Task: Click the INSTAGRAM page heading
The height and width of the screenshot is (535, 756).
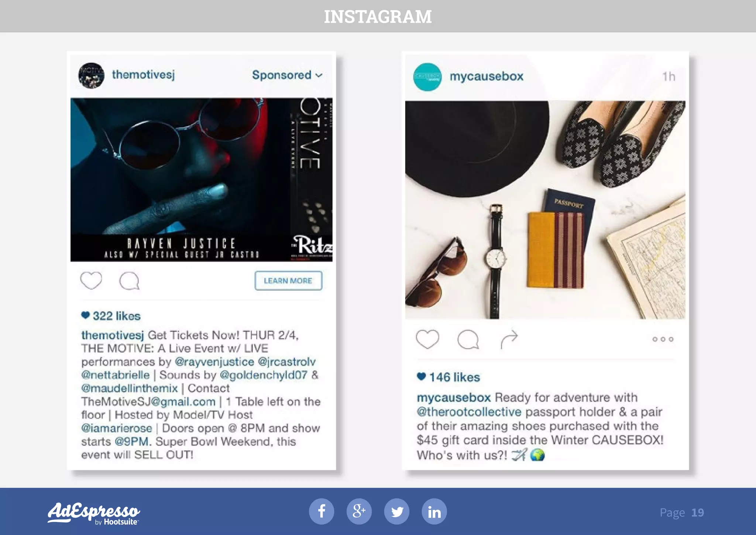Action: [378, 17]
